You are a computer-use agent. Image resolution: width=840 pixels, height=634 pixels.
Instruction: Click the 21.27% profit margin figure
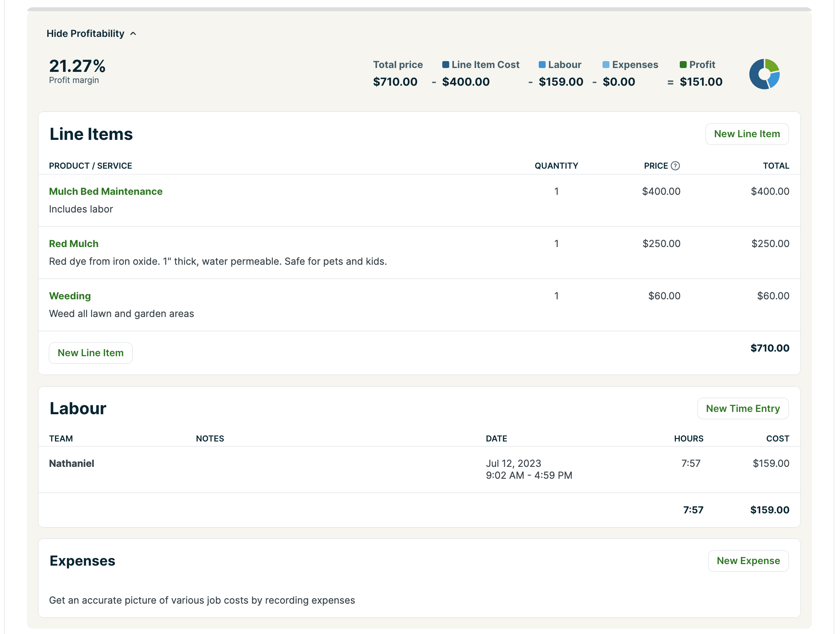(x=77, y=66)
